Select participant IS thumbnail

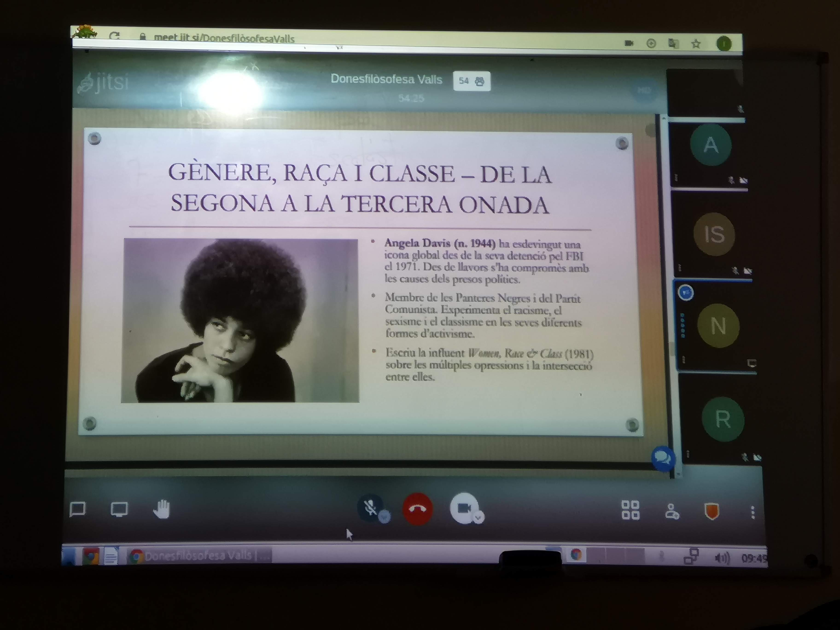click(714, 234)
